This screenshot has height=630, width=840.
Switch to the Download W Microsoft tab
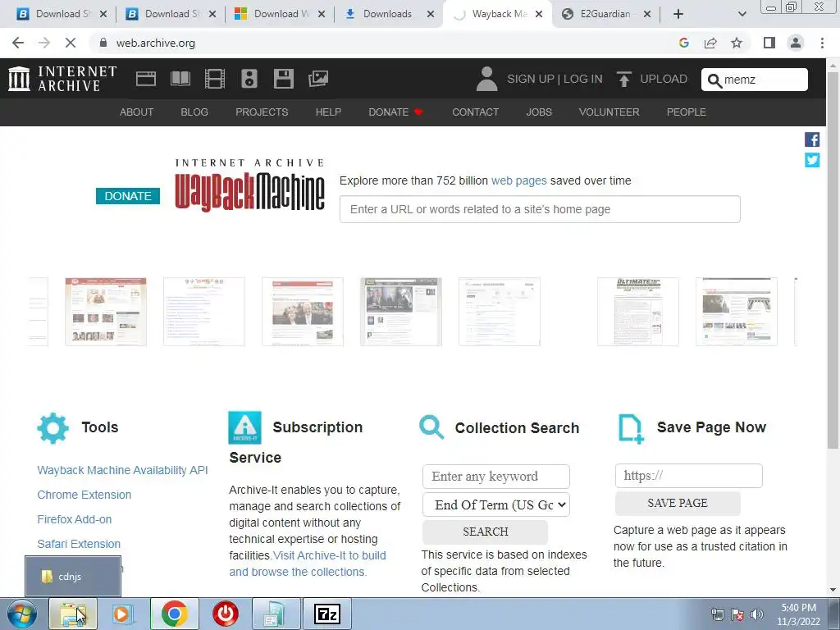[279, 14]
